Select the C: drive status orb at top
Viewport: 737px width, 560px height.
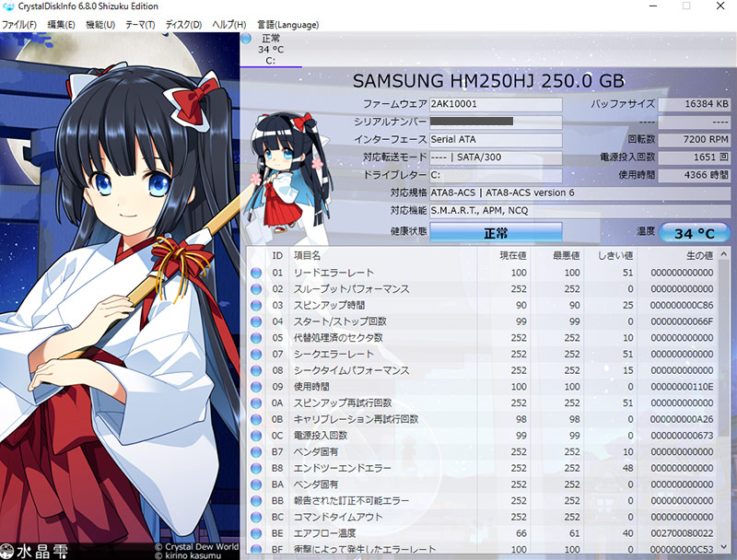[x=246, y=39]
